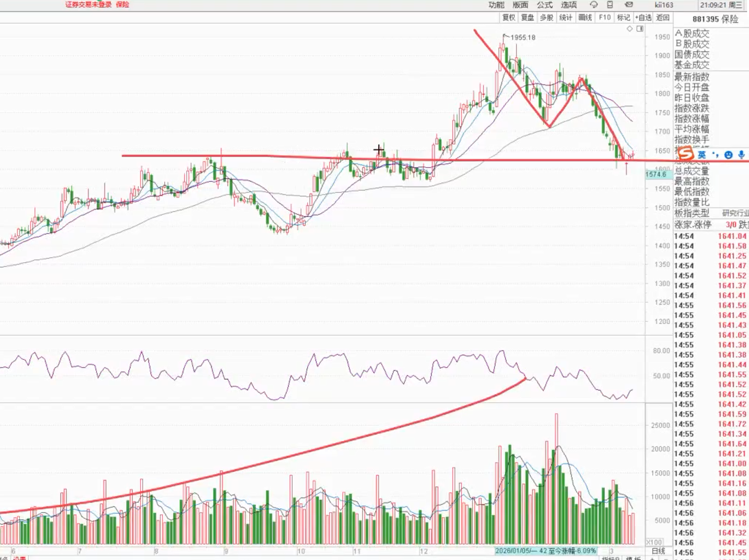Add to watchlist with +自选
Viewport: 749px width, 560px height.
(643, 17)
